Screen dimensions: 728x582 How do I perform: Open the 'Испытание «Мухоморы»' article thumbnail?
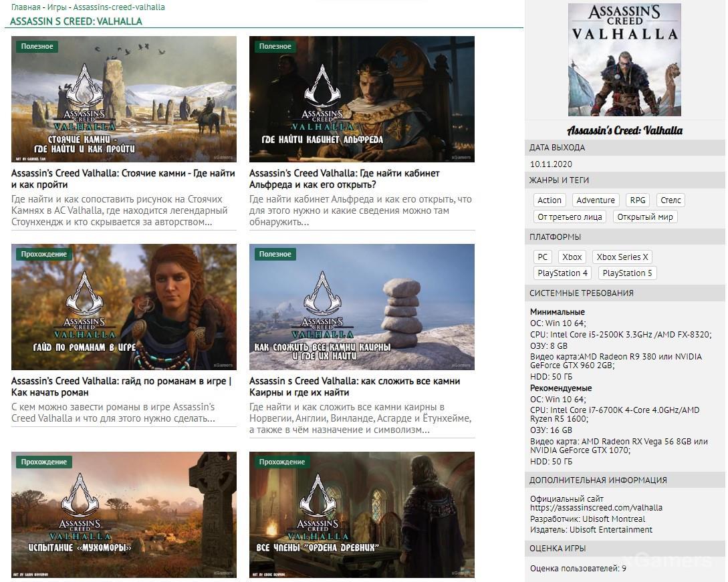(x=124, y=515)
